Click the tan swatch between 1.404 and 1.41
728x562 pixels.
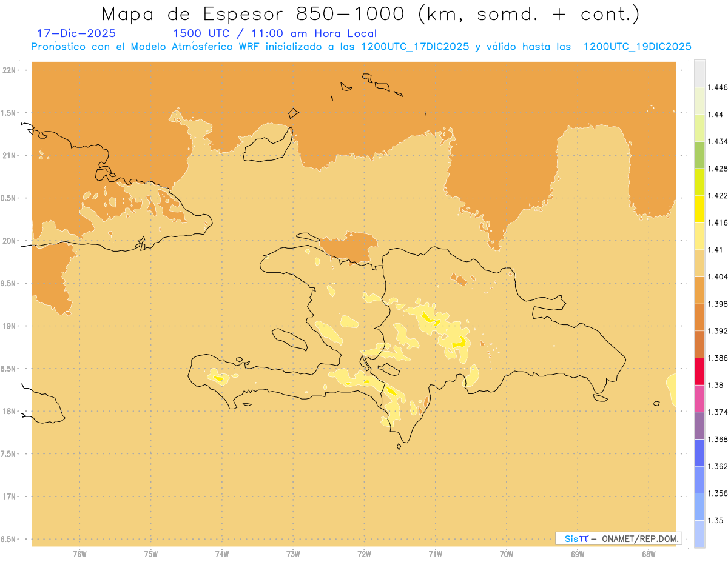[x=699, y=263]
